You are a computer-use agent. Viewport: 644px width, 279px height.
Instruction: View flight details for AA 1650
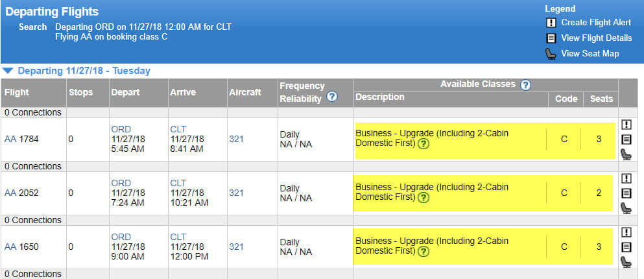(626, 247)
